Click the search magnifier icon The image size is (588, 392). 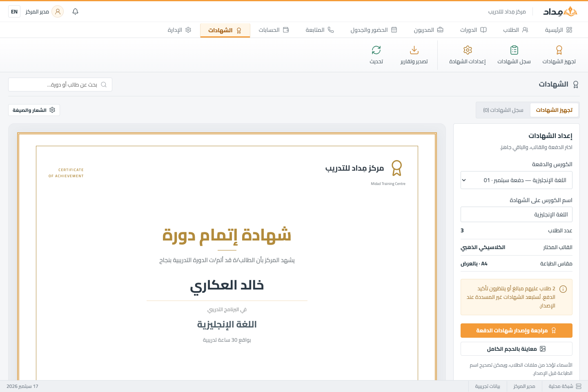104,85
